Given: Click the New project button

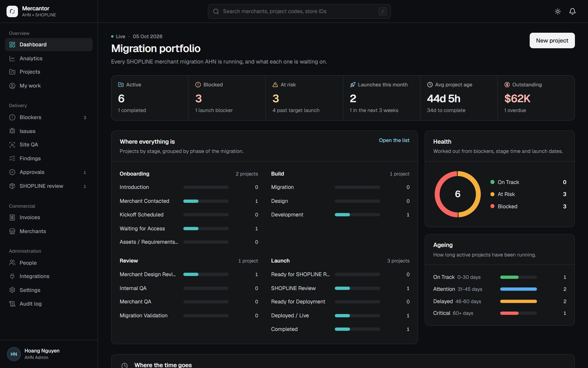Looking at the screenshot, I should 552,40.
